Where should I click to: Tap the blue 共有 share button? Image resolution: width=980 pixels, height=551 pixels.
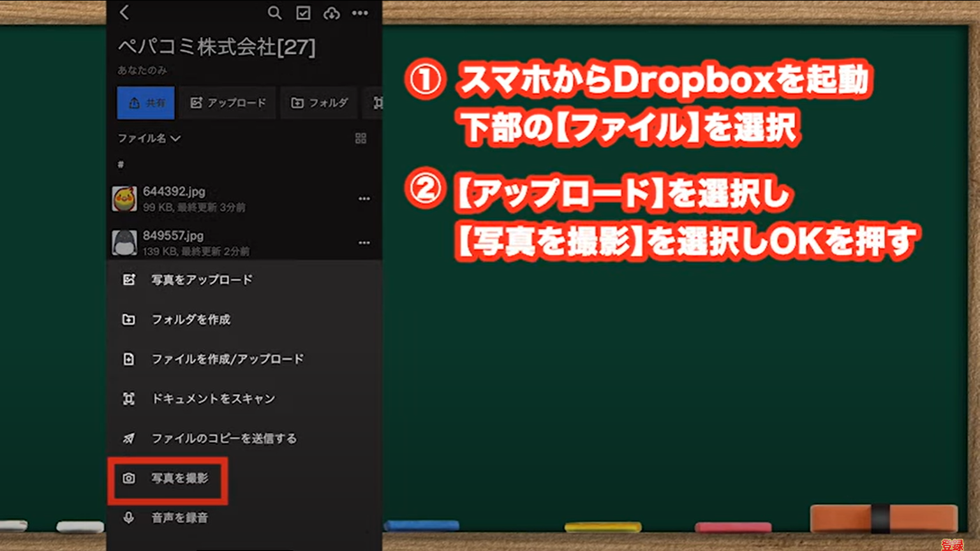[145, 103]
